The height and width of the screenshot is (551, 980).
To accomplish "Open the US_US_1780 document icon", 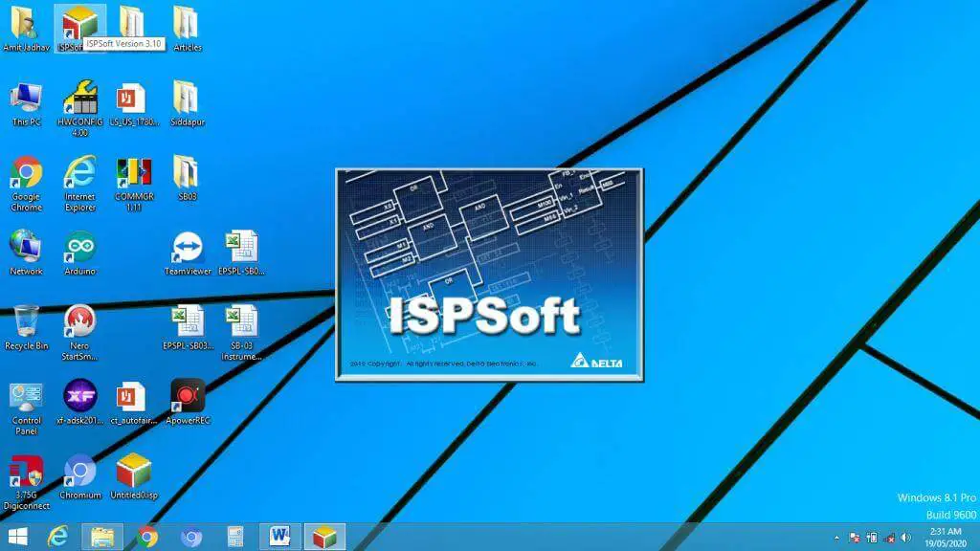I will [x=134, y=103].
